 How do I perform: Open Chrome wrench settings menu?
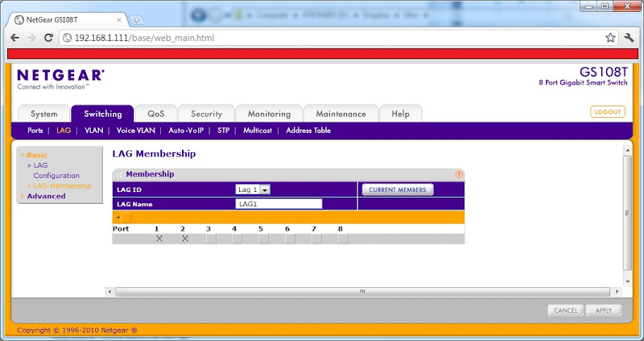pyautogui.click(x=629, y=38)
